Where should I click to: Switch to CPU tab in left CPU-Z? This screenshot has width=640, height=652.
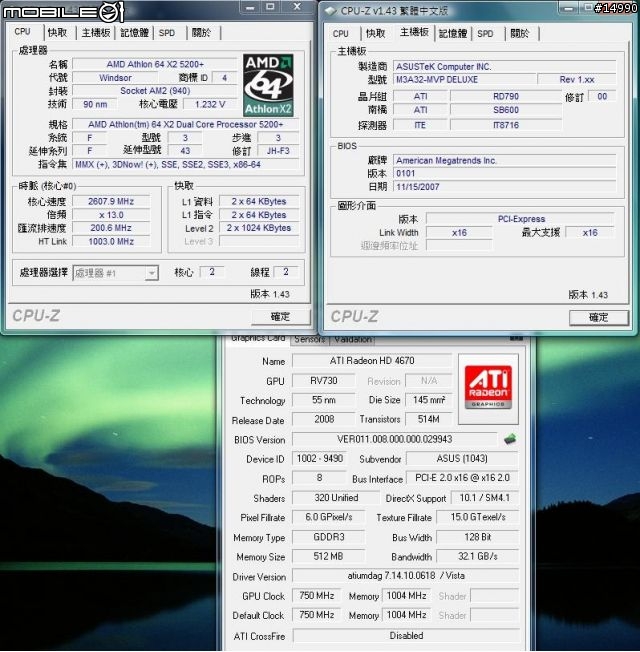pyautogui.click(x=22, y=32)
